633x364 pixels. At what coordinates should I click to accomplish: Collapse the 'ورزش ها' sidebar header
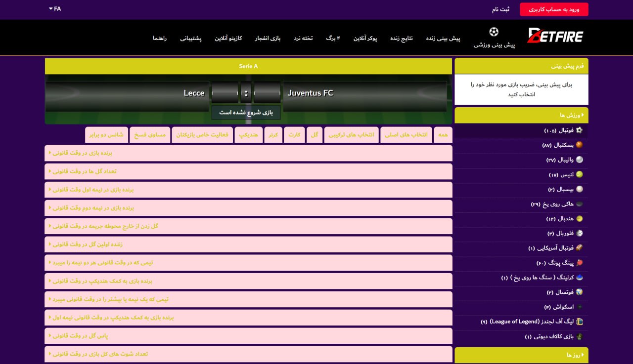coord(521,115)
